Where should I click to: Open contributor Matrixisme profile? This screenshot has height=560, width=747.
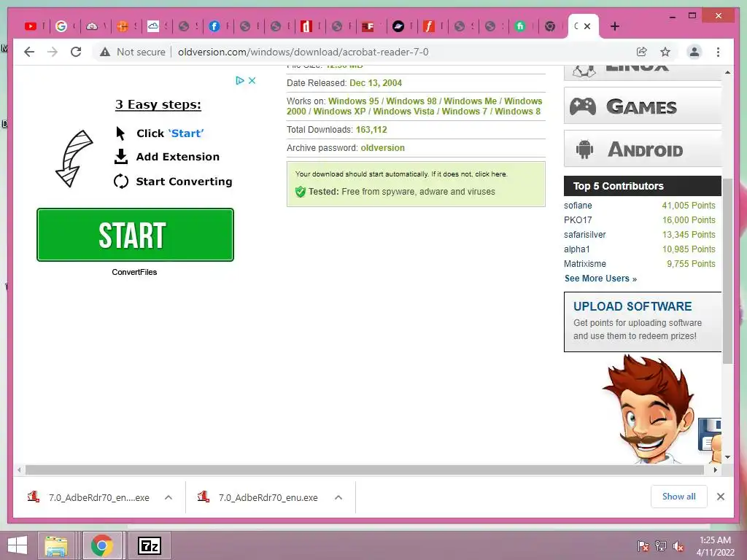click(x=585, y=264)
